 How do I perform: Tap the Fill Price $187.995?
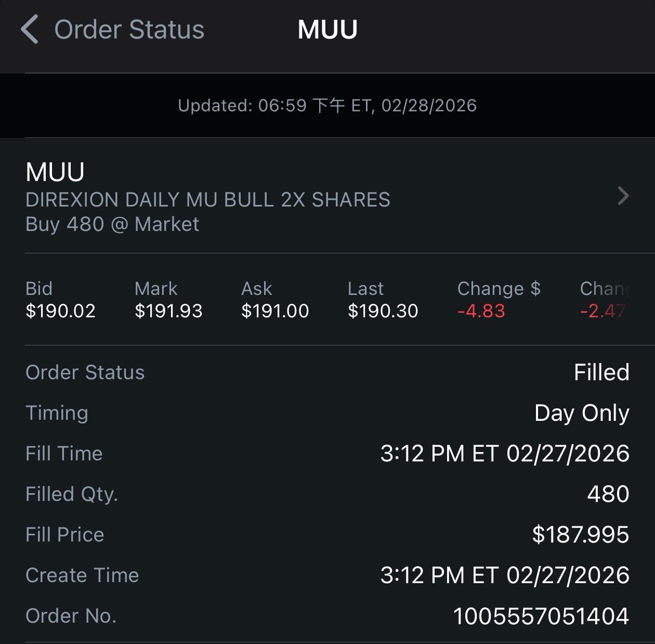pos(581,535)
